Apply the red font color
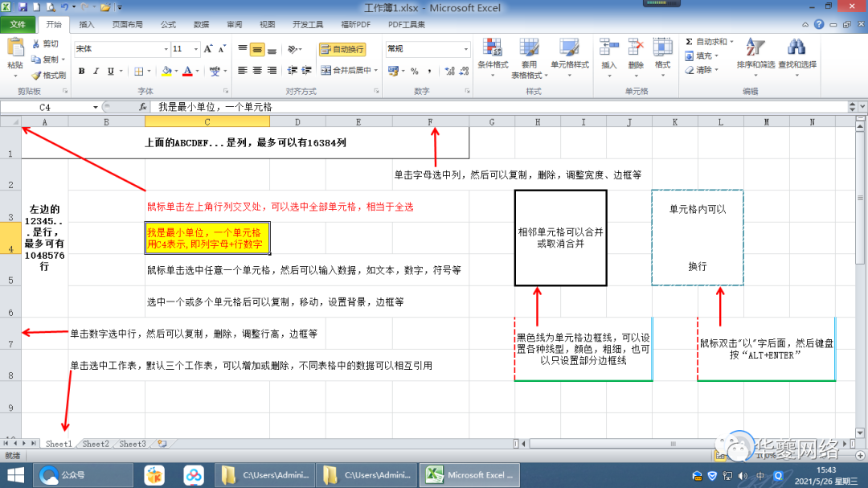 pyautogui.click(x=187, y=71)
